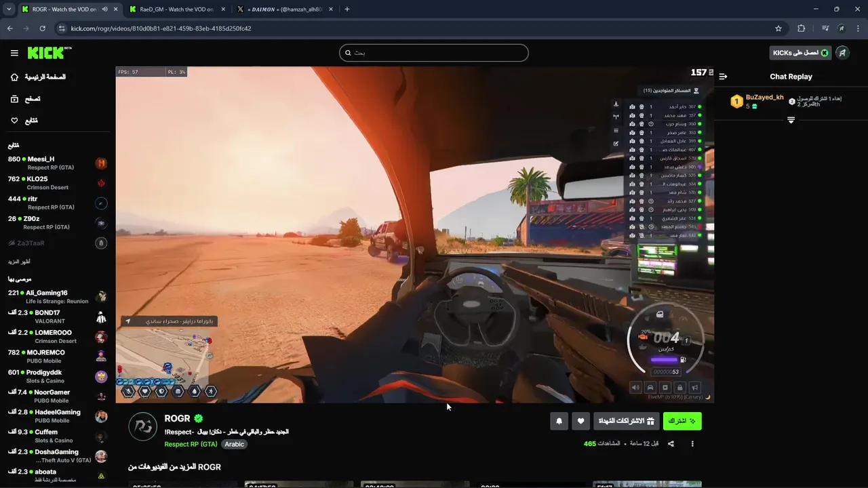Switch to DAIMON X browser tab
Screen dimensions: 868x488
point(283,9)
